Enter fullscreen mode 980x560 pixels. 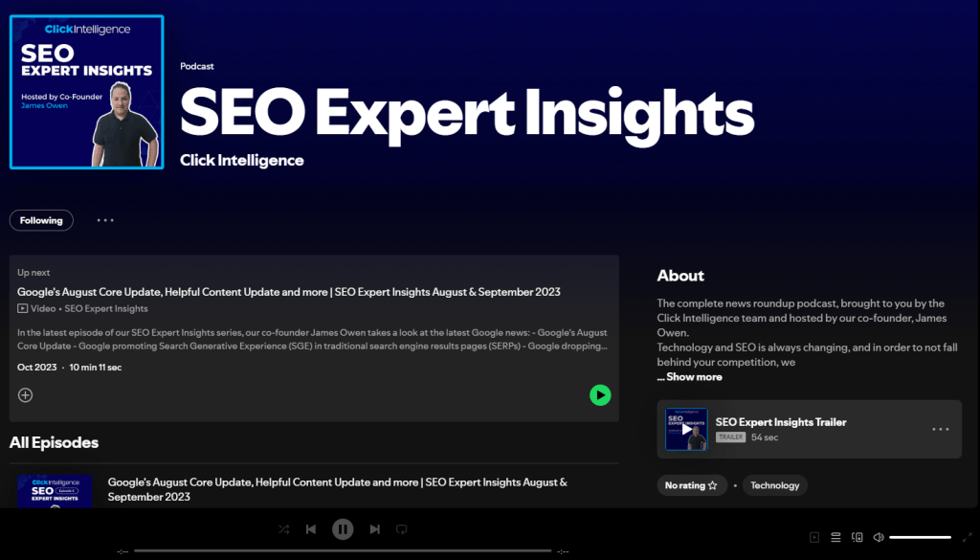pos(966,537)
